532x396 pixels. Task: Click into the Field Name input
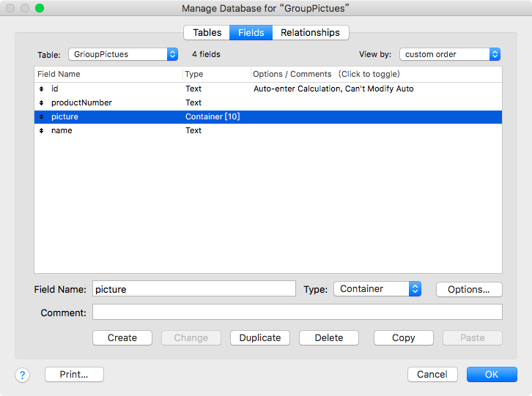pyautogui.click(x=194, y=289)
